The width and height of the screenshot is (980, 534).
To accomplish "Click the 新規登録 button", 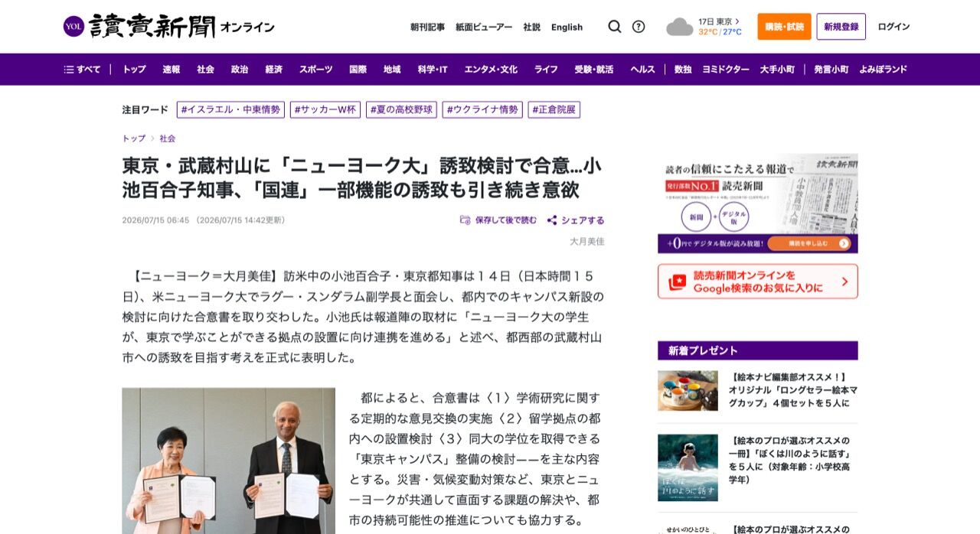I will (841, 27).
